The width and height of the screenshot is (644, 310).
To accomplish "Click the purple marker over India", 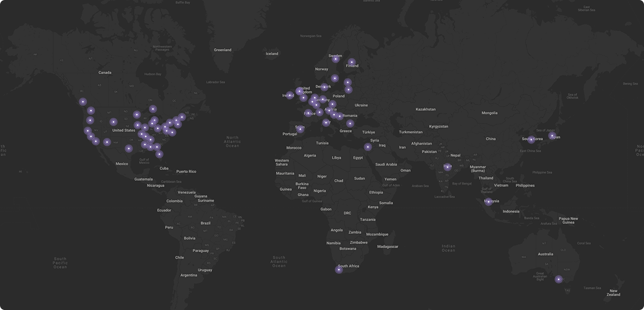I will coord(447,167).
